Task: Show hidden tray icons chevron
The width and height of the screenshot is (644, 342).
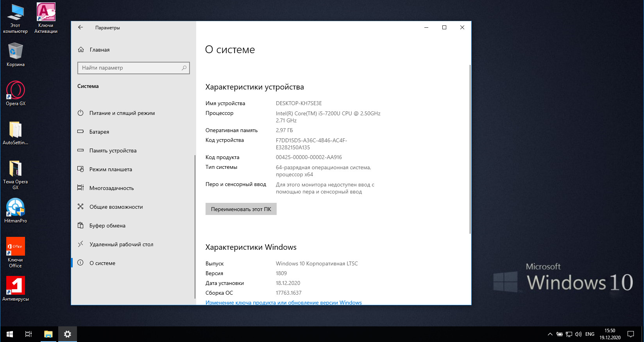Action: [550, 334]
